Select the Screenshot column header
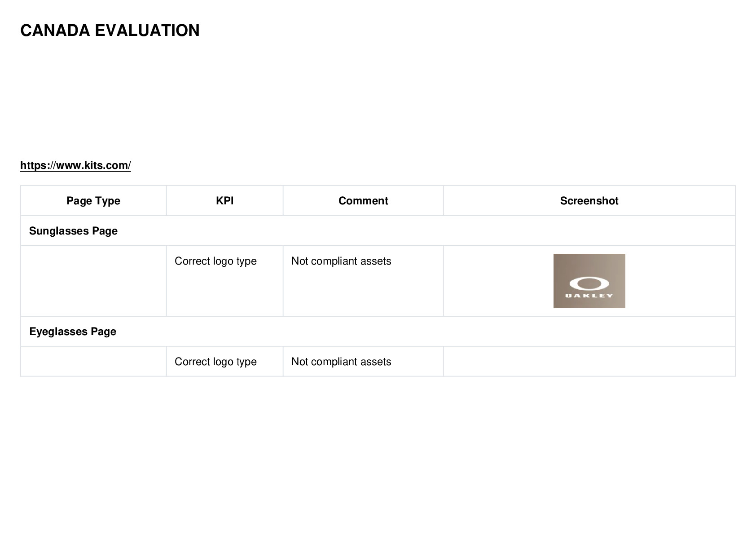This screenshot has height=535, width=756. pyautogui.click(x=589, y=201)
